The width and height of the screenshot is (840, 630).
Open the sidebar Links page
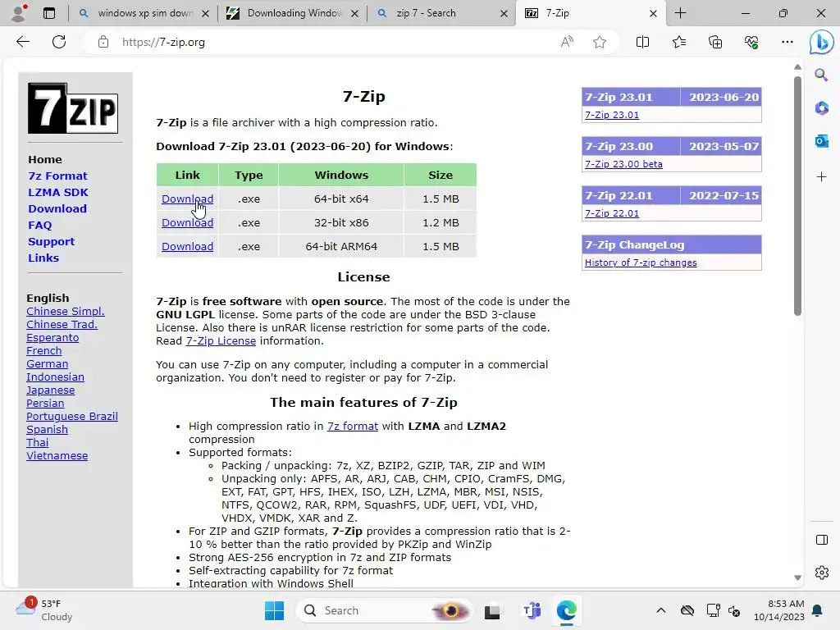coord(43,258)
